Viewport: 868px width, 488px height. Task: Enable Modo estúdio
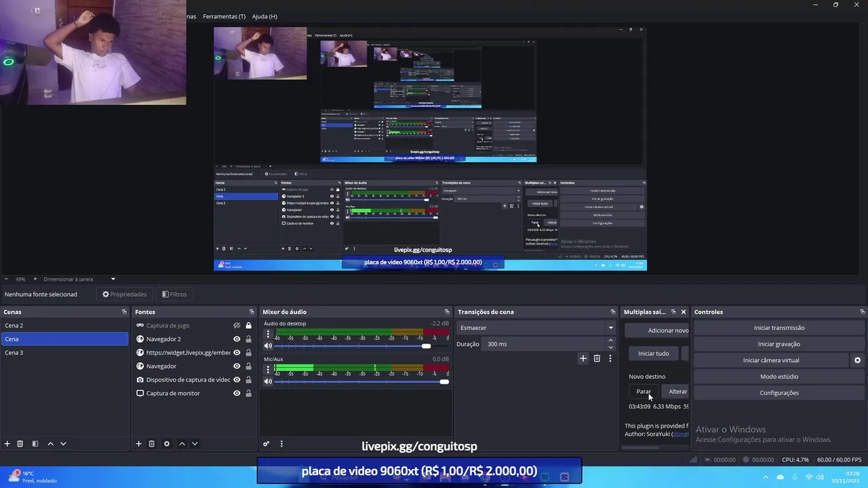click(x=779, y=377)
